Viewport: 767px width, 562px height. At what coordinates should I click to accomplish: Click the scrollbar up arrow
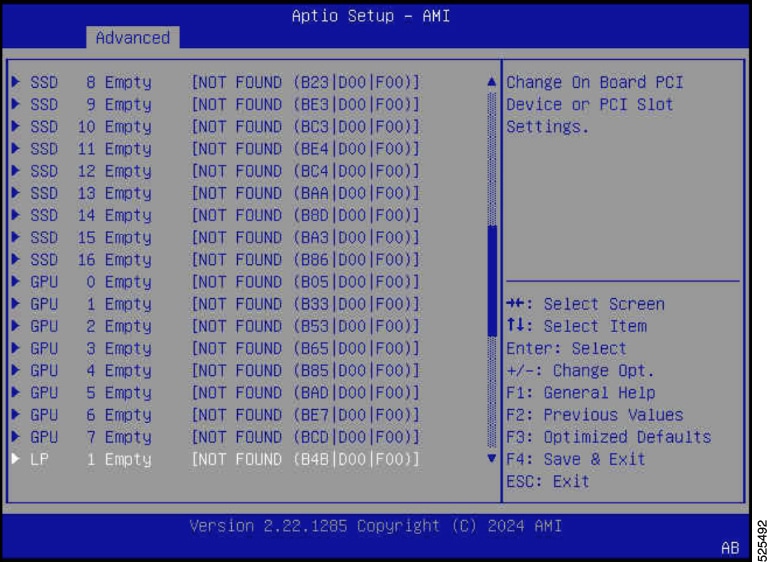492,82
